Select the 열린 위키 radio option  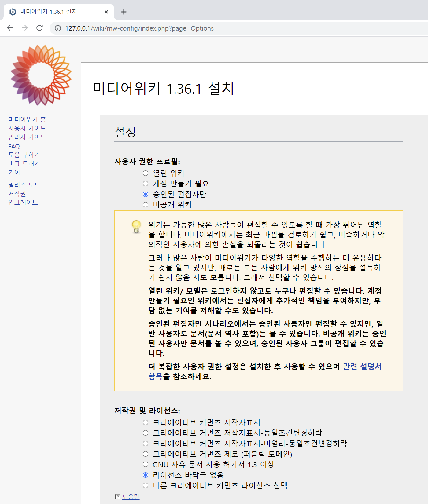point(146,173)
